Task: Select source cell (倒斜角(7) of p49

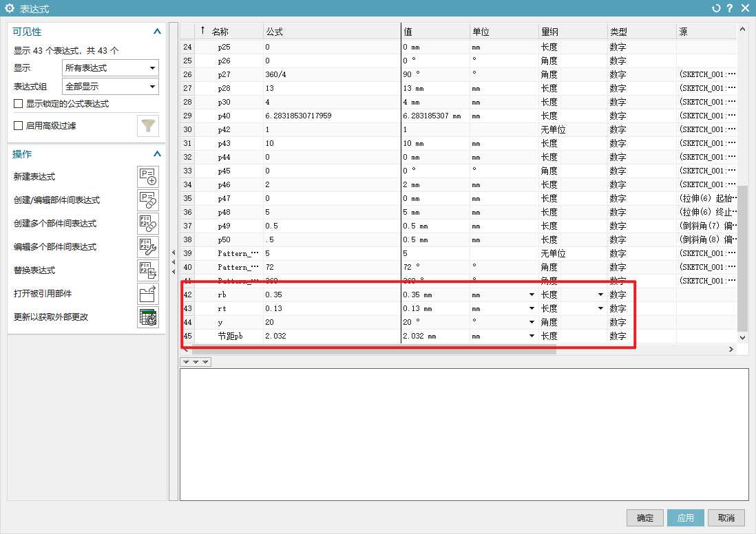Action: [x=707, y=226]
